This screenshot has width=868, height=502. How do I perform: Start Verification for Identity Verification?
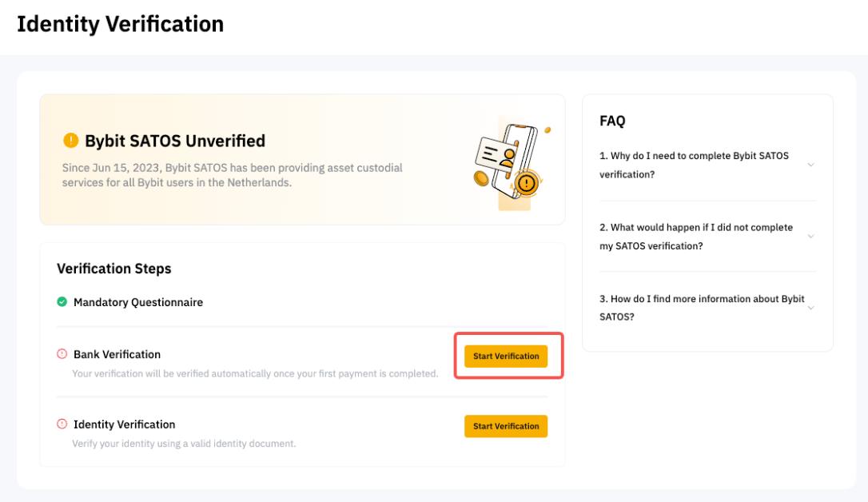coord(506,426)
